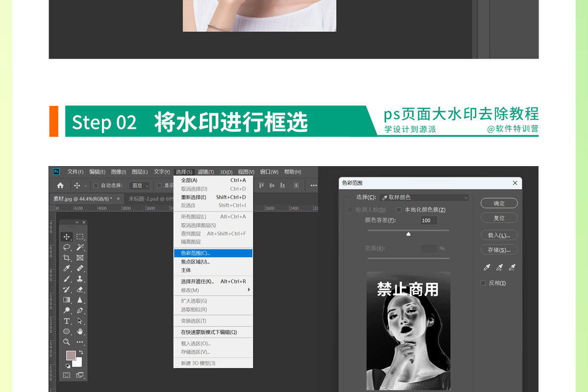Expand the 修改 submenu
Image resolution: width=588 pixels, height=392 pixels.
point(213,290)
